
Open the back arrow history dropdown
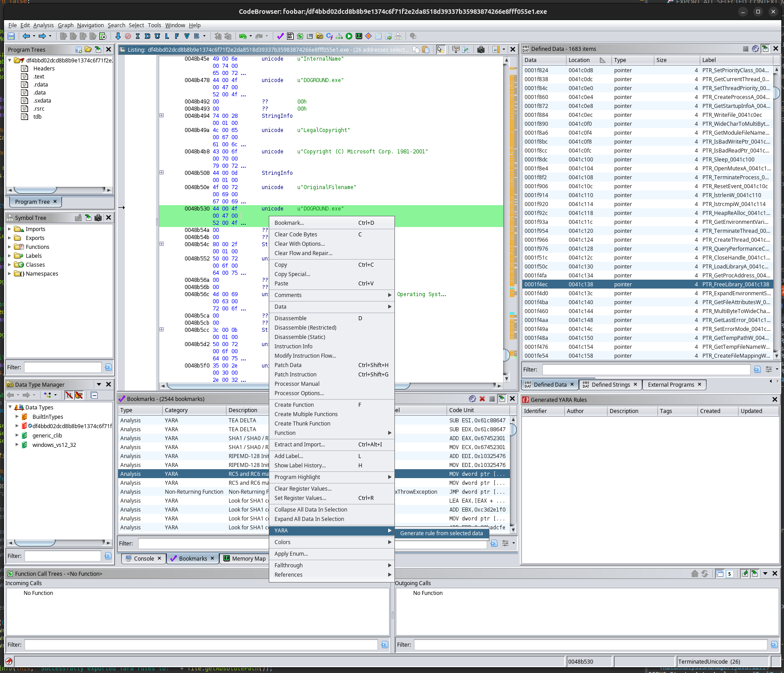click(x=34, y=36)
